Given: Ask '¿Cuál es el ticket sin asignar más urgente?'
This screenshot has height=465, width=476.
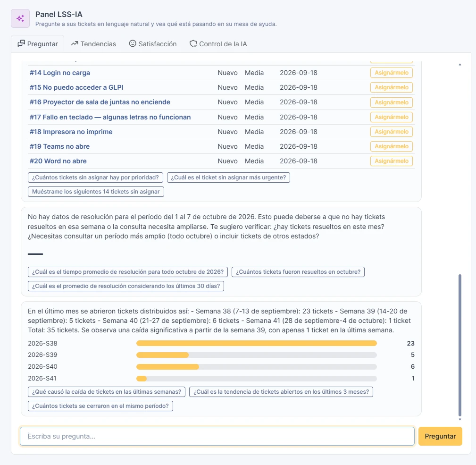Looking at the screenshot, I should point(228,178).
